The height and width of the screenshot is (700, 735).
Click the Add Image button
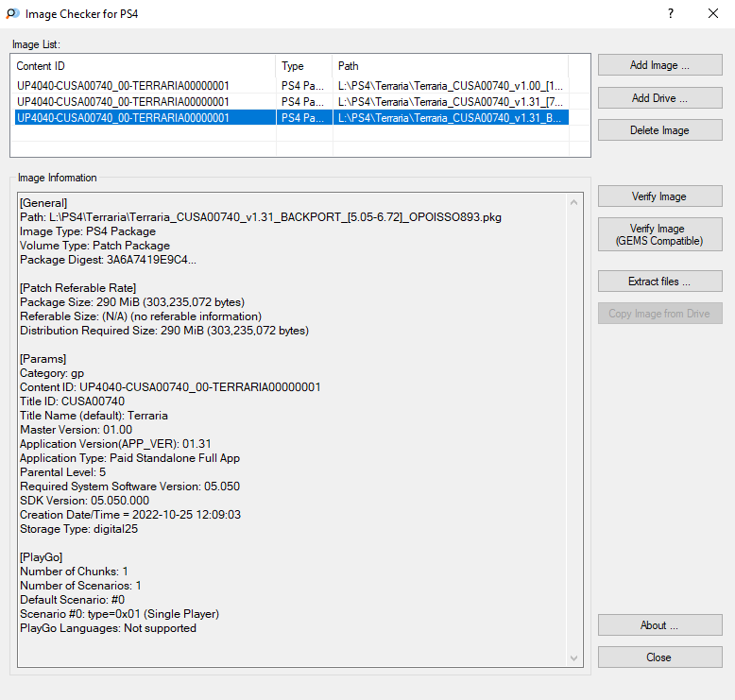click(659, 65)
